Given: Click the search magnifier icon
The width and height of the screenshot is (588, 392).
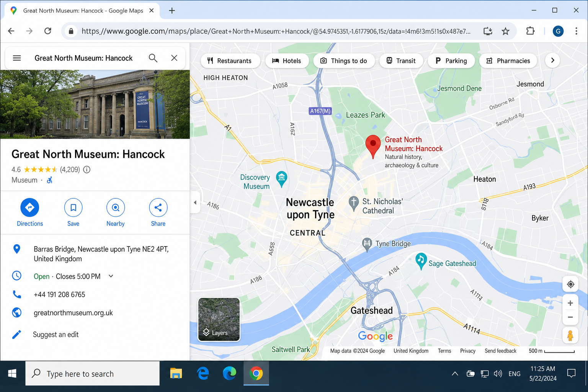Looking at the screenshot, I should point(153,58).
